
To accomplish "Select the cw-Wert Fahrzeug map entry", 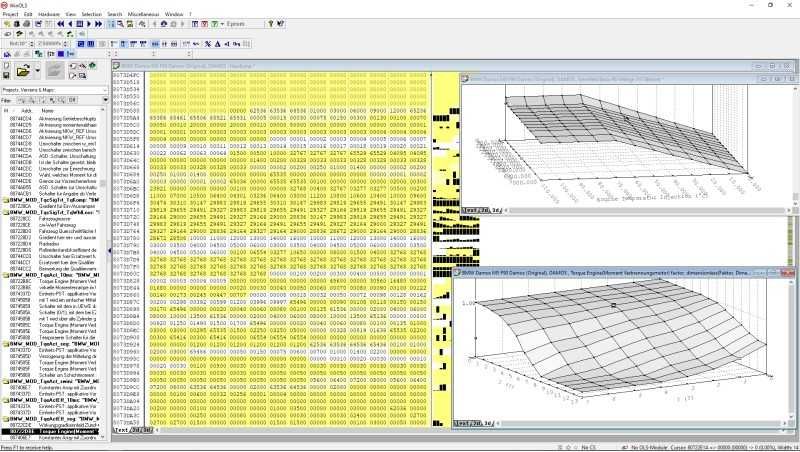I will (x=57, y=225).
